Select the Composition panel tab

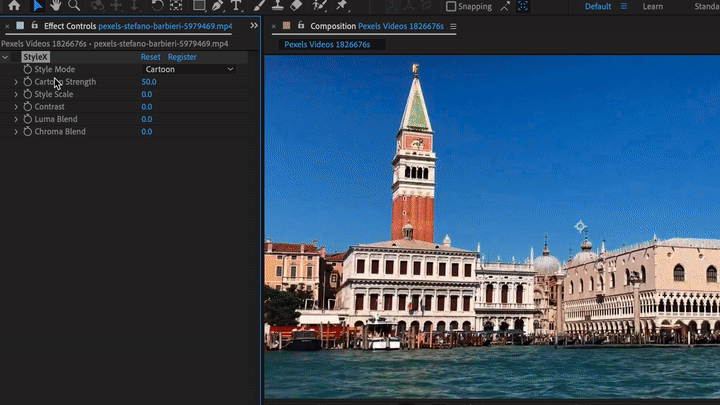[x=377, y=26]
